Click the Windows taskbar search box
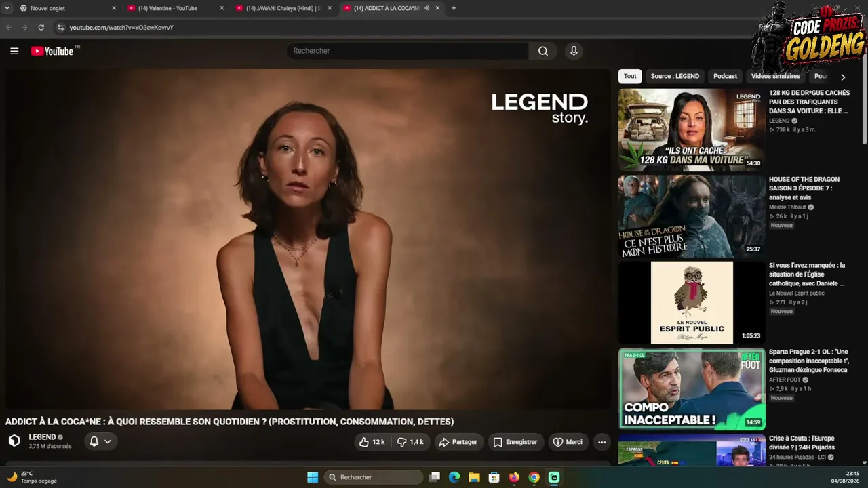 [374, 477]
